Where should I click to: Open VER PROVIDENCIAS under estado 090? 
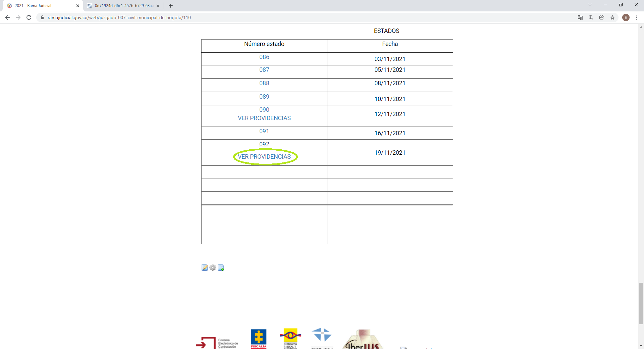pyautogui.click(x=264, y=118)
